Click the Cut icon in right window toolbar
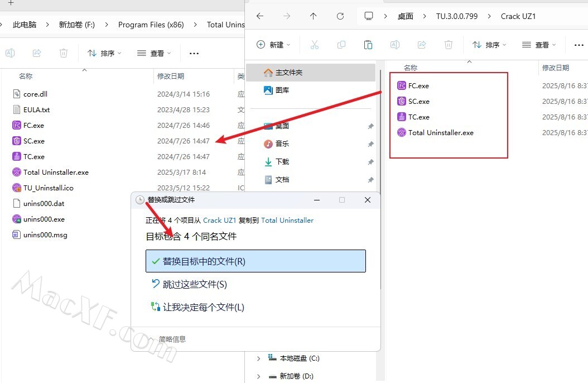The height and width of the screenshot is (383, 588). tap(315, 45)
